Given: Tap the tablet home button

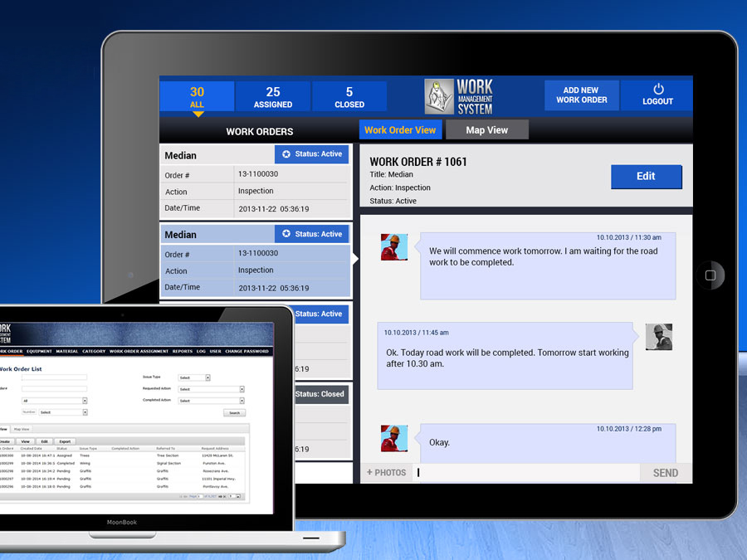Looking at the screenshot, I should click(x=710, y=275).
